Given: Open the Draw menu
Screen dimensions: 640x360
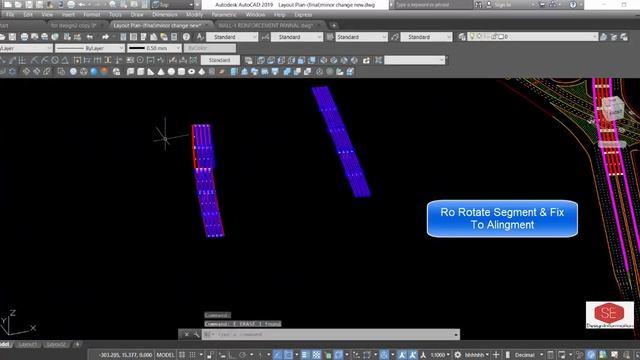Looking at the screenshot, I should [137, 15].
